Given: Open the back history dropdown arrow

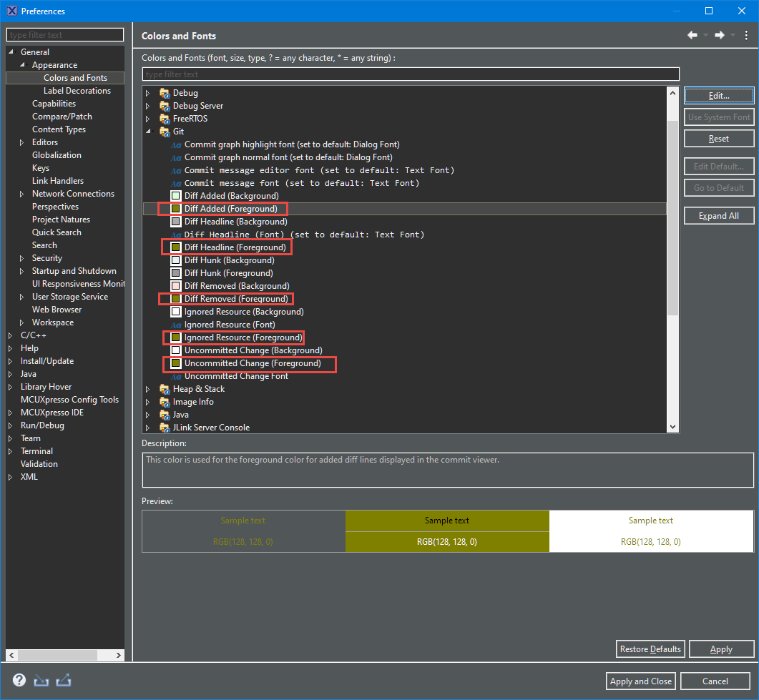Looking at the screenshot, I should pos(705,36).
